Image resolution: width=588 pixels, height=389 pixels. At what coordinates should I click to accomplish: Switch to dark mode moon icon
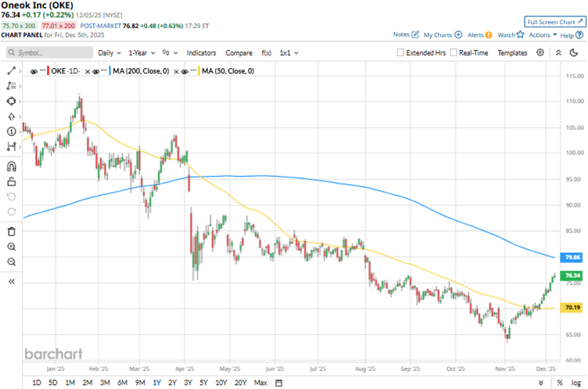(574, 52)
